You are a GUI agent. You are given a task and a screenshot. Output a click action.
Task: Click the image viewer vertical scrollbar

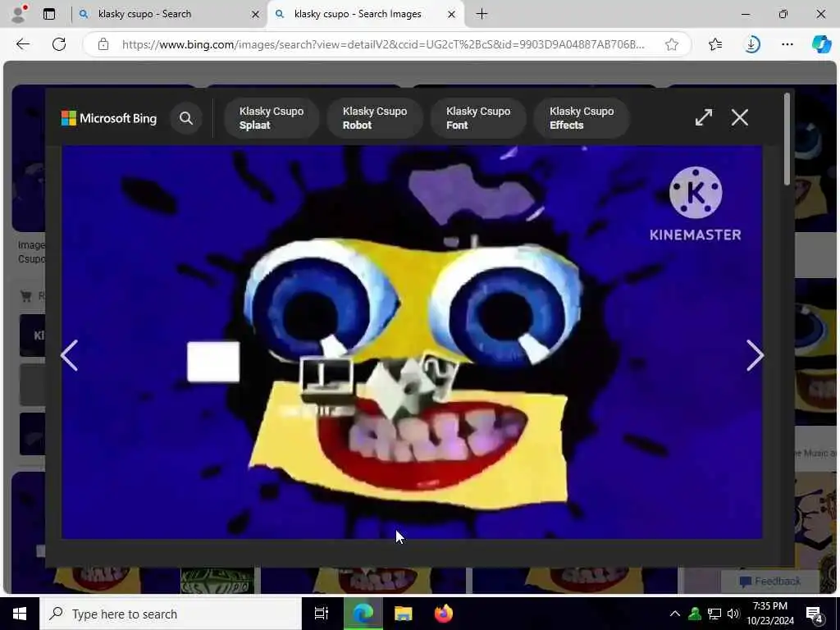pyautogui.click(x=787, y=139)
